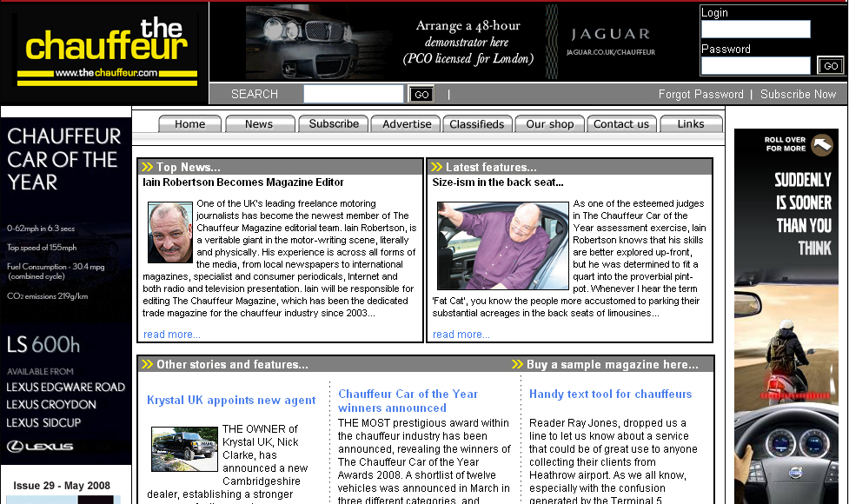Open Handy text tool for chauffeurs story
Screen dimensions: 849x504
[x=610, y=395]
